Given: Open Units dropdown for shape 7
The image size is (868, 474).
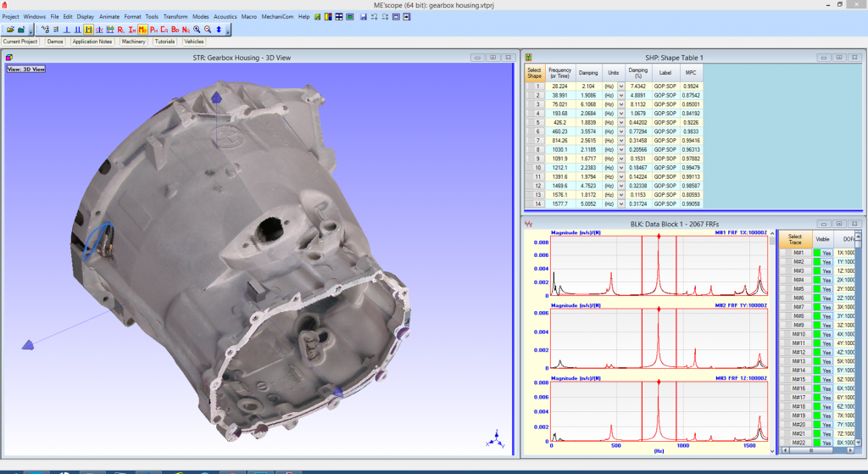Looking at the screenshot, I should click(620, 140).
